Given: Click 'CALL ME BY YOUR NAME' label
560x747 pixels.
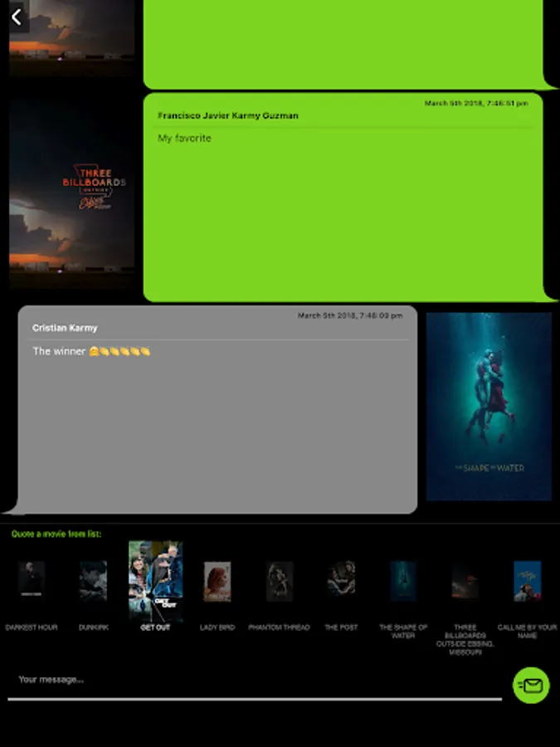Looking at the screenshot, I should coord(527,632).
